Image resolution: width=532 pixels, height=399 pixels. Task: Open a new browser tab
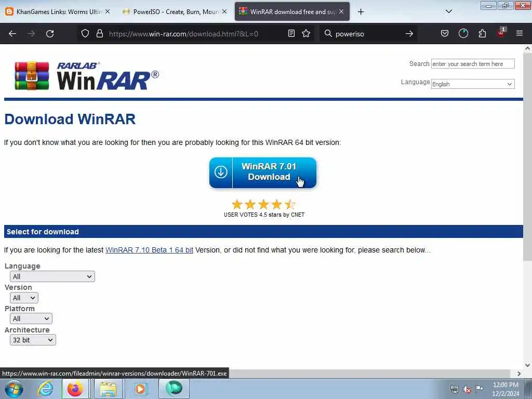tap(361, 12)
